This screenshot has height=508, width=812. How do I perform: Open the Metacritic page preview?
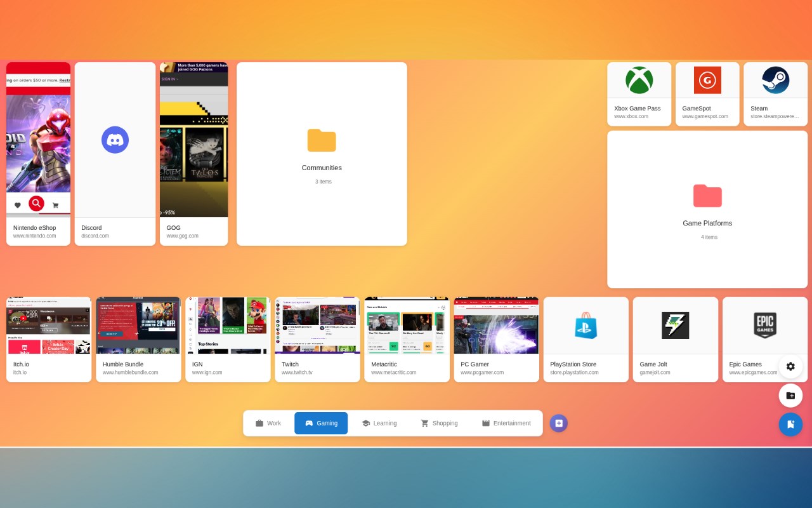[x=407, y=325]
